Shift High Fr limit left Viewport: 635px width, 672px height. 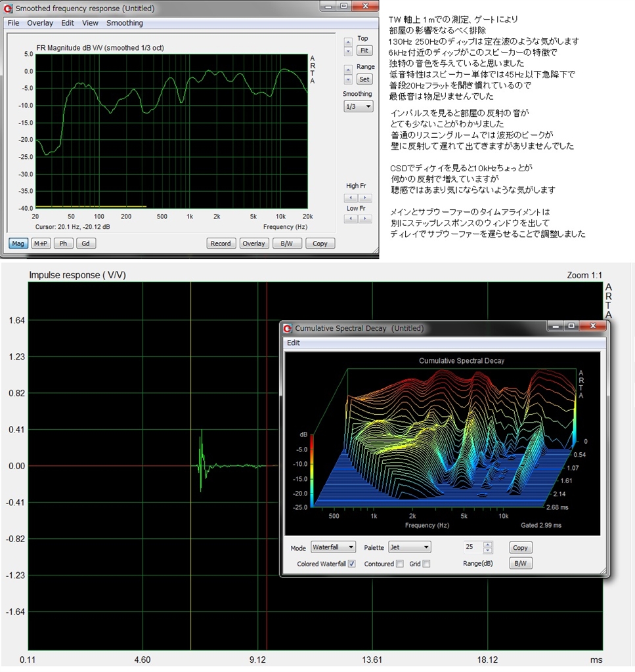(351, 198)
